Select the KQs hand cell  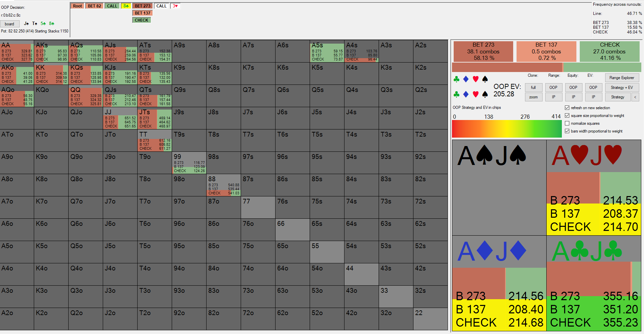pos(86,74)
